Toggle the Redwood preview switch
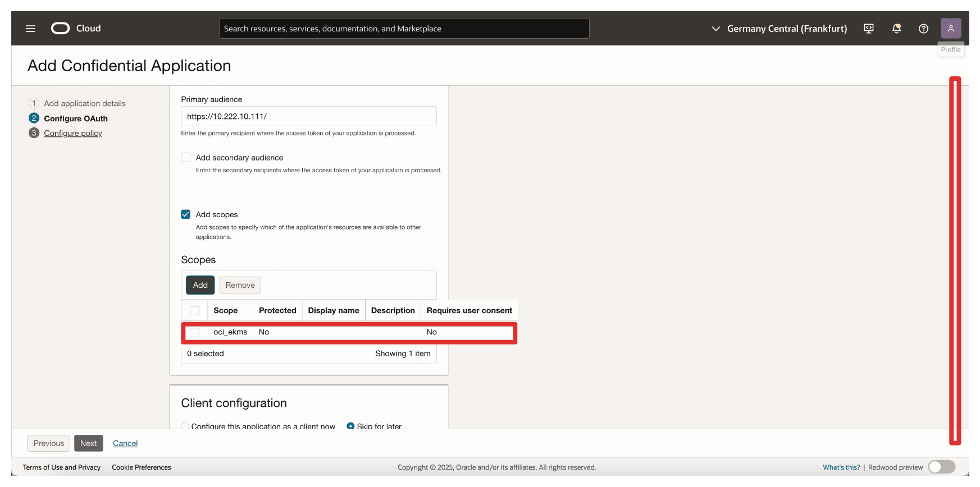This screenshot has height=487, width=980. point(942,467)
